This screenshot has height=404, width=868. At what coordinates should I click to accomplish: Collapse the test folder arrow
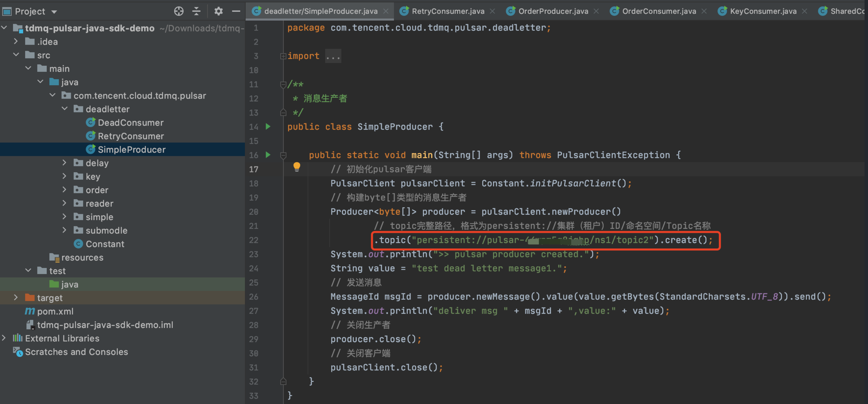click(28, 270)
